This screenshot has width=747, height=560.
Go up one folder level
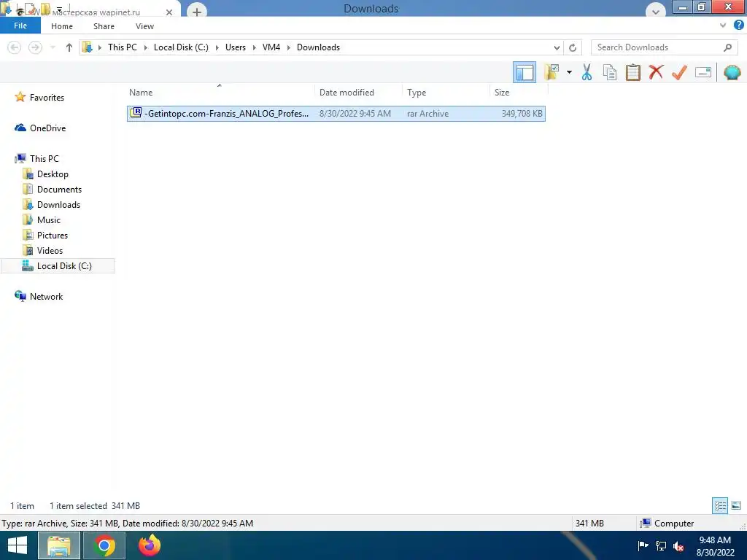(x=69, y=47)
